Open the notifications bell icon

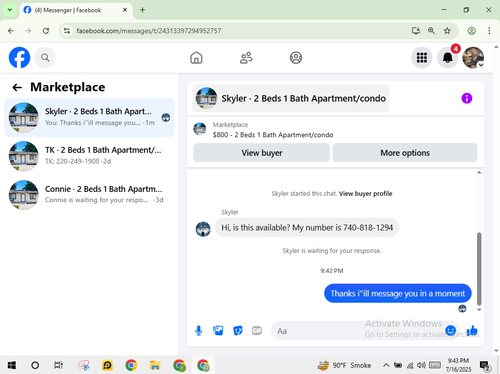pos(448,58)
